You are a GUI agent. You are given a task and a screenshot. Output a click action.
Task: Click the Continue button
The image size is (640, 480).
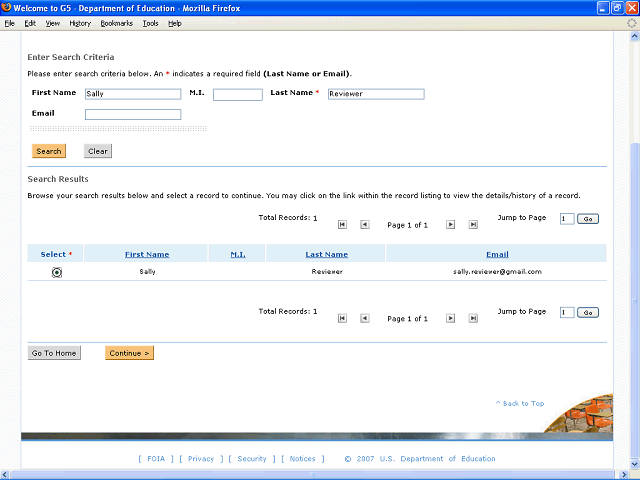pos(129,353)
